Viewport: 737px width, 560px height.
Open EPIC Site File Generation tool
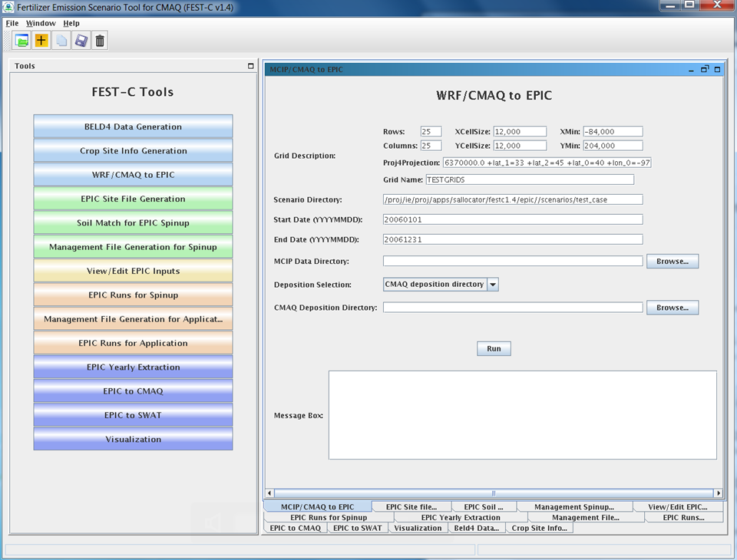click(133, 198)
